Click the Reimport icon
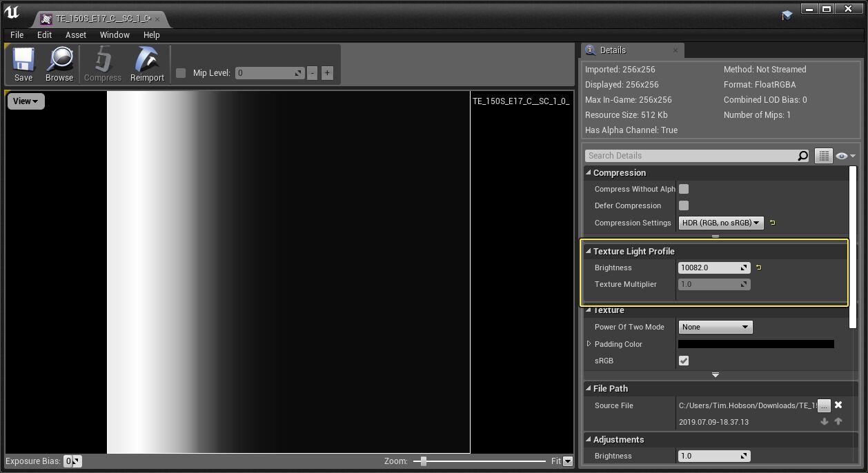 146,64
